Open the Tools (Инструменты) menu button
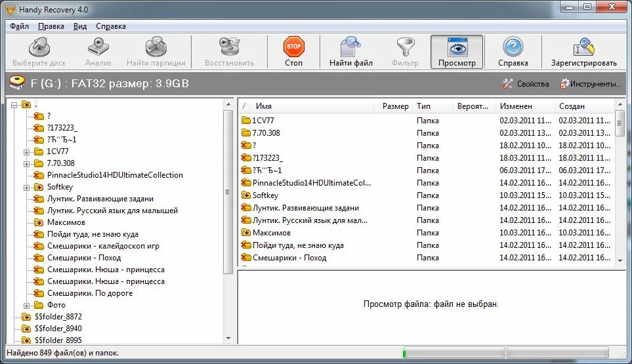 591,84
